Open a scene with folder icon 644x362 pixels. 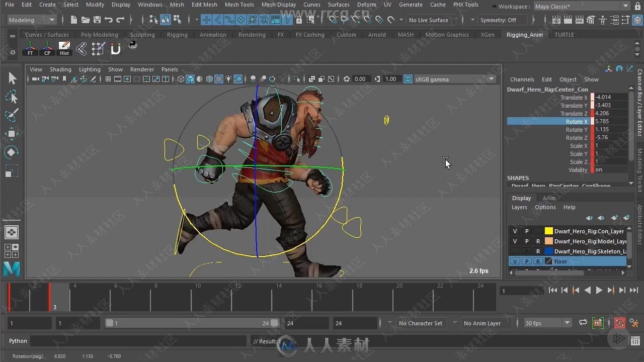click(86, 20)
